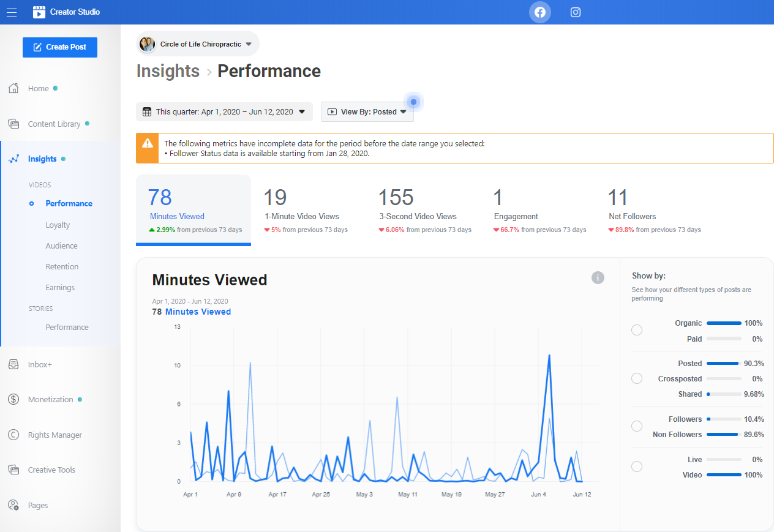
Task: Open Stories Performance in sidebar
Action: pos(67,327)
